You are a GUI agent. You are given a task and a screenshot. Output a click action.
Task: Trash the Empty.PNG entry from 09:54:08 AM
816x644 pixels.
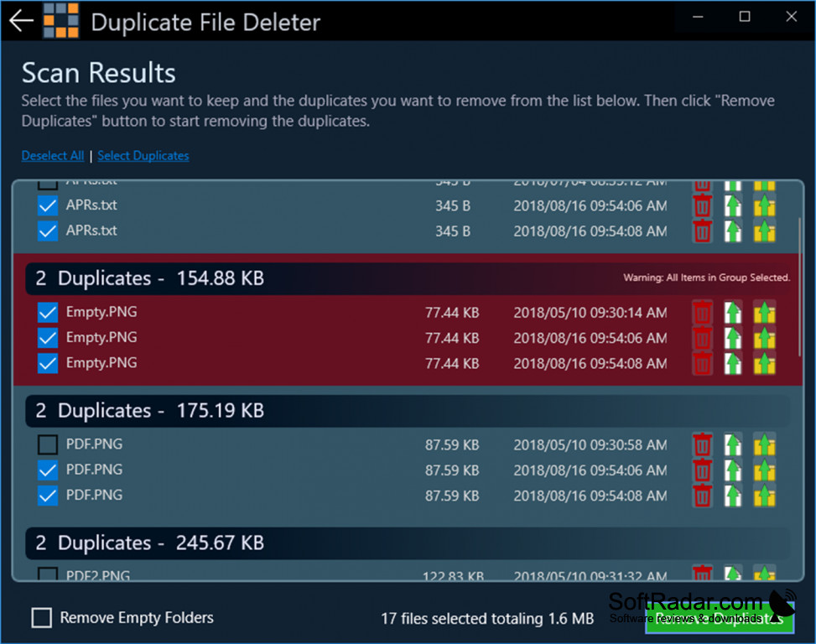point(702,364)
